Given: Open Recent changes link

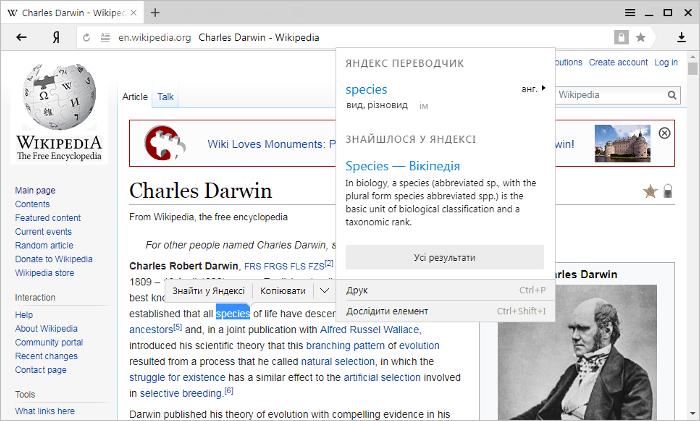Looking at the screenshot, I should (x=46, y=356).
